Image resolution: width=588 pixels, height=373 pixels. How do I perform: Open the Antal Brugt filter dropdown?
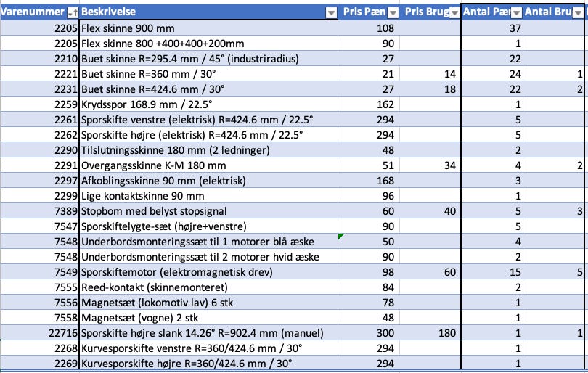point(578,13)
